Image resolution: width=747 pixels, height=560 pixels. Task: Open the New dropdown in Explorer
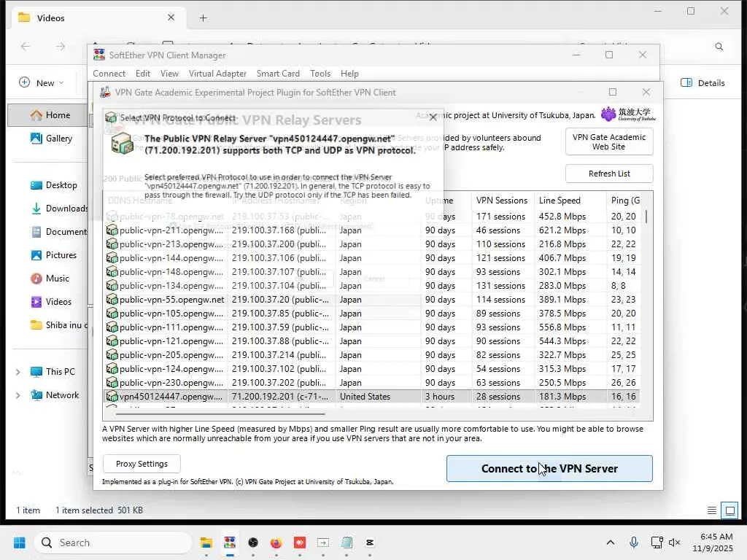coord(41,83)
